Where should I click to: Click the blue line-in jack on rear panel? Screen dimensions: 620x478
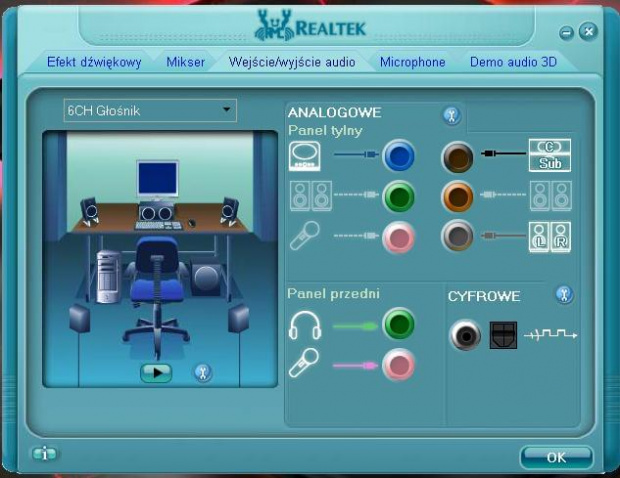(399, 155)
